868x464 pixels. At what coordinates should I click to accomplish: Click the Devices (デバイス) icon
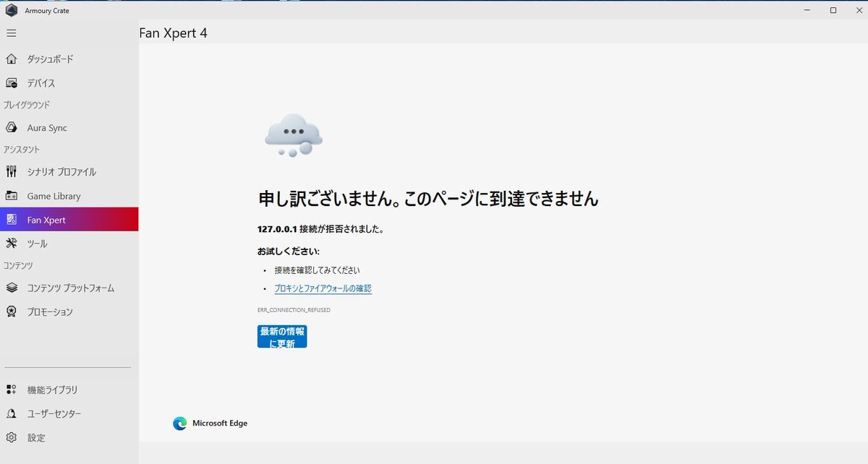(12, 83)
